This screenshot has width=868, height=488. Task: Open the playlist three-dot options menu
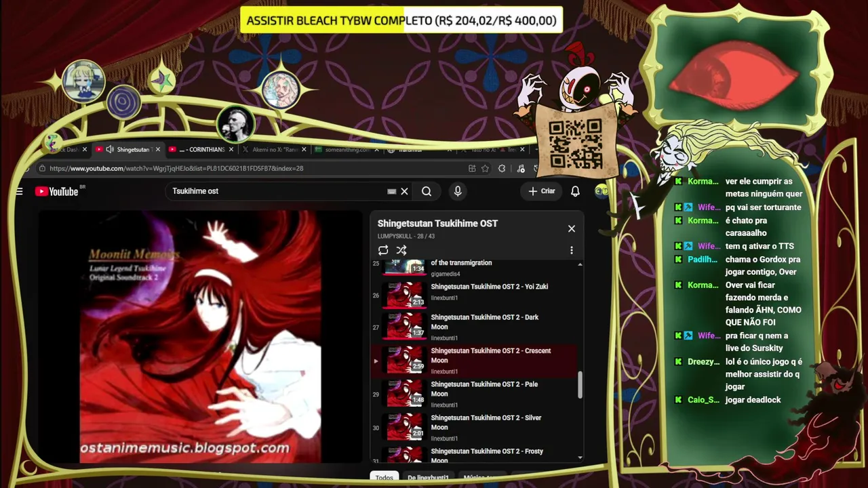tap(572, 250)
